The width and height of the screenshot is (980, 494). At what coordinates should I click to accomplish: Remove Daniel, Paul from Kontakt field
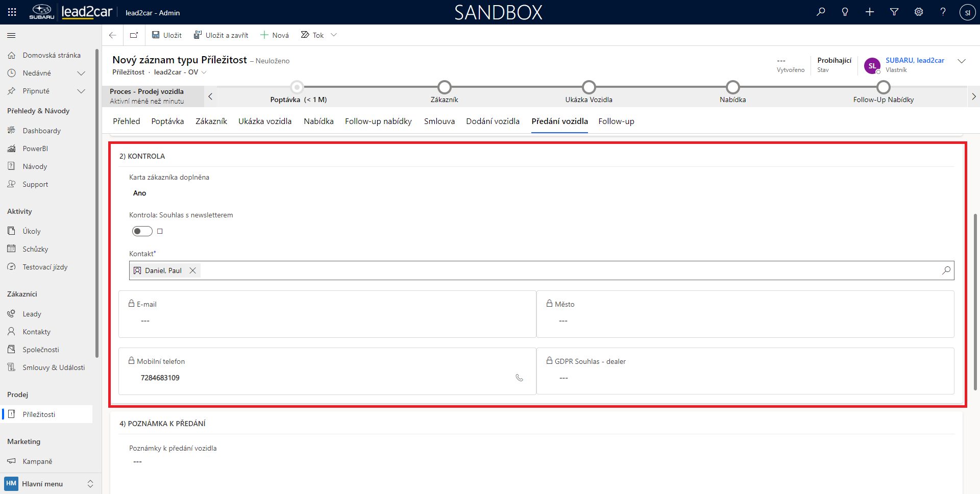[193, 270]
